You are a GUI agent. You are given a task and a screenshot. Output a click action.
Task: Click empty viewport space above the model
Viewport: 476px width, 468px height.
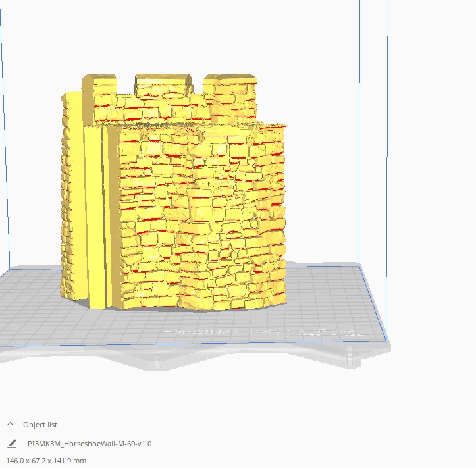coord(182,36)
